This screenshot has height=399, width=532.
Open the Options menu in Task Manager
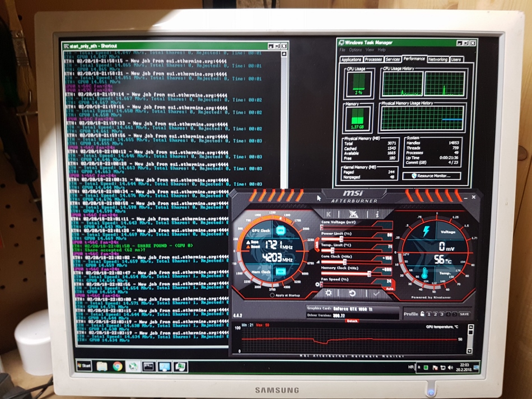355,50
